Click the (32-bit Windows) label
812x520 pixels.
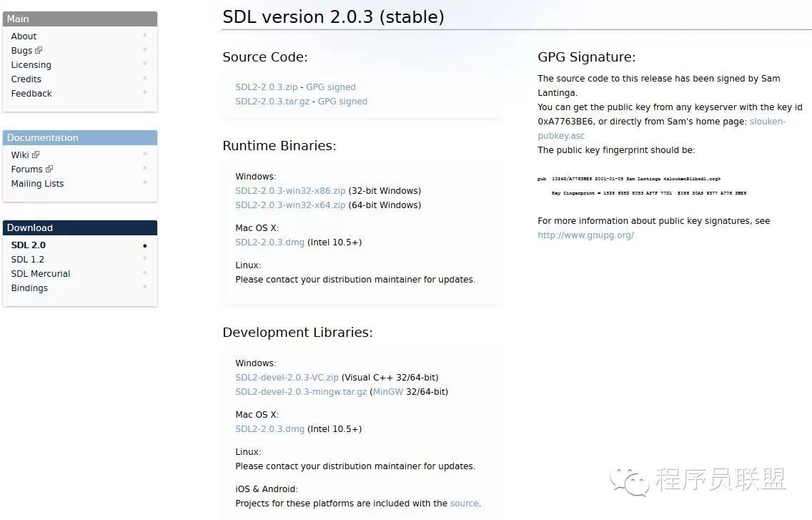click(x=385, y=191)
